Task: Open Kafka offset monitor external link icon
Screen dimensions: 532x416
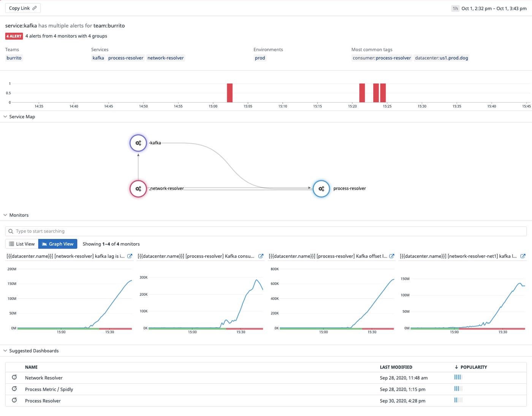Action: [392, 256]
